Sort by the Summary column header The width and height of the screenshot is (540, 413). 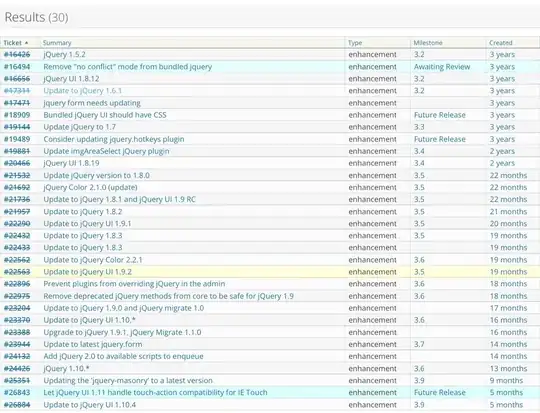coord(57,43)
